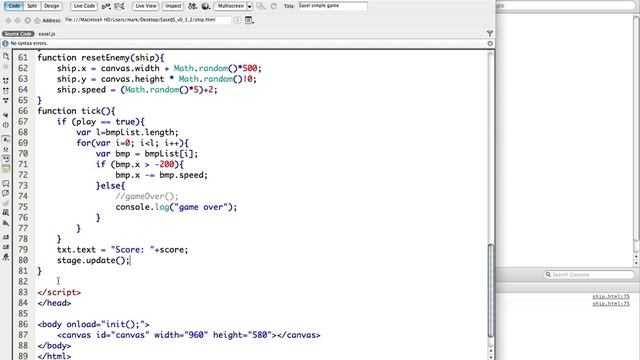Toggle Highlight Invalid Code option
The height and width of the screenshot is (360, 640).
coord(6,149)
